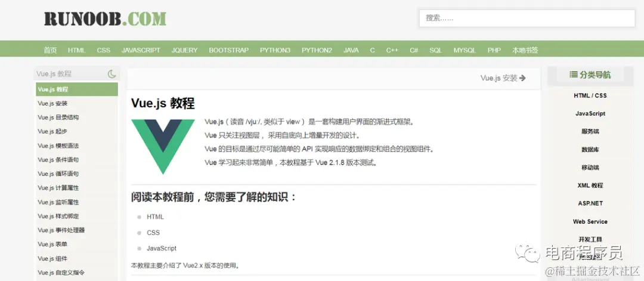
Task: Click CSS prerequisite link in article
Action: [153, 233]
